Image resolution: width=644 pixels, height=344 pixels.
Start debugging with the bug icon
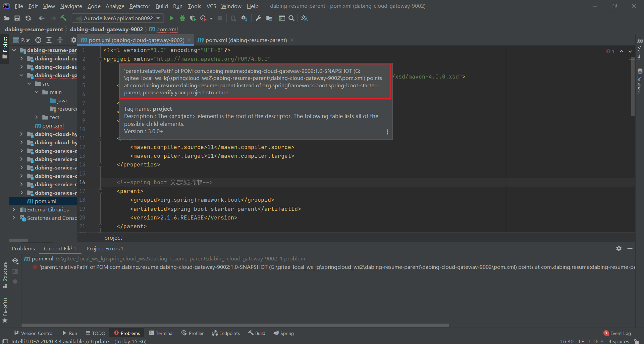[x=182, y=18]
